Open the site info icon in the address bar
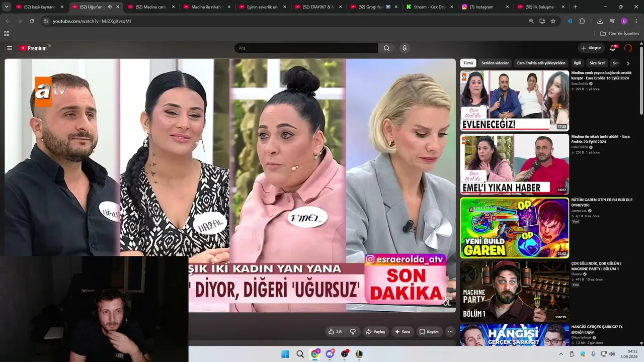The image size is (644, 362). click(46, 21)
